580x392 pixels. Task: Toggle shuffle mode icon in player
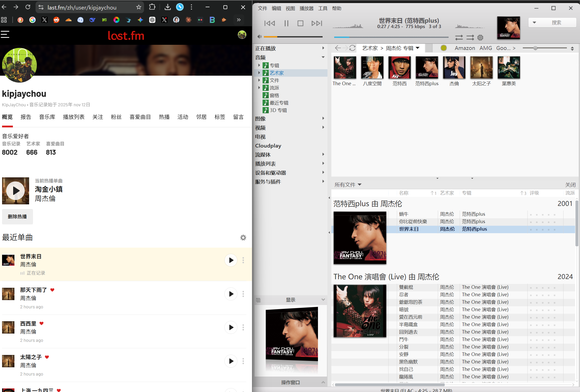click(470, 38)
